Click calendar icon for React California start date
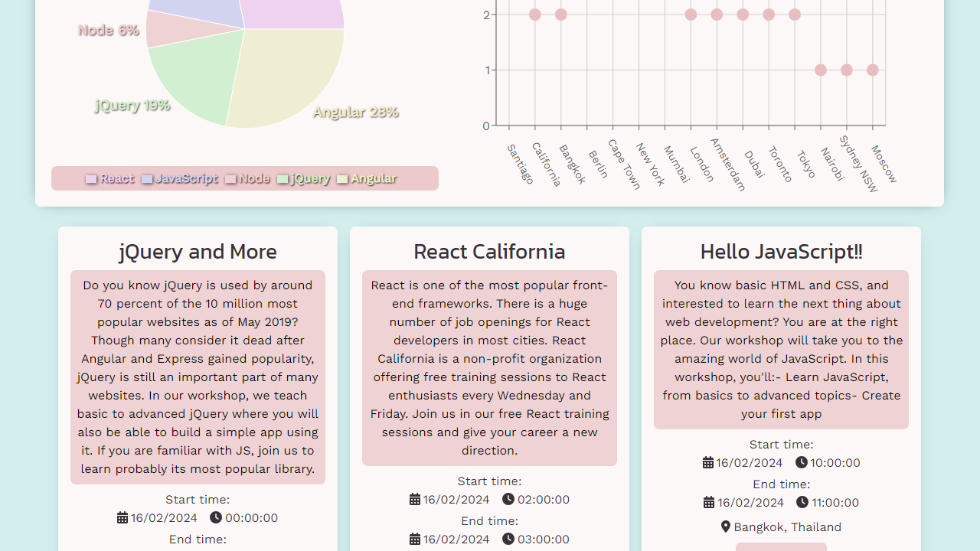 pyautogui.click(x=415, y=500)
